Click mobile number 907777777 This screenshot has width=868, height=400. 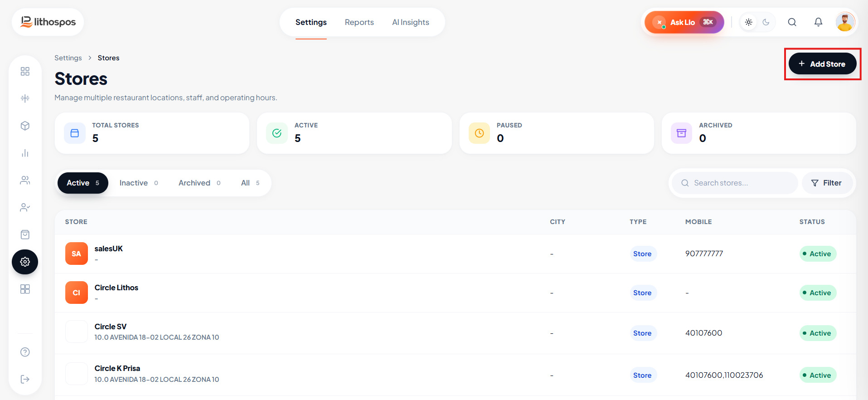tap(704, 254)
